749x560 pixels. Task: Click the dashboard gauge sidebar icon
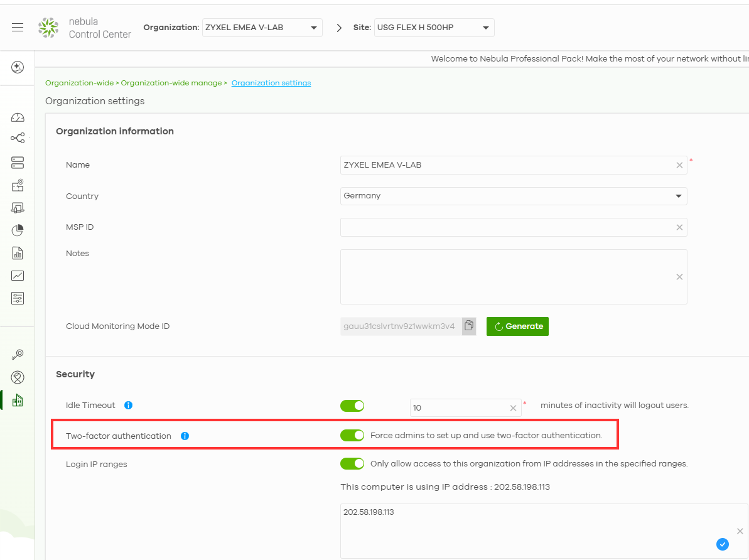click(18, 117)
